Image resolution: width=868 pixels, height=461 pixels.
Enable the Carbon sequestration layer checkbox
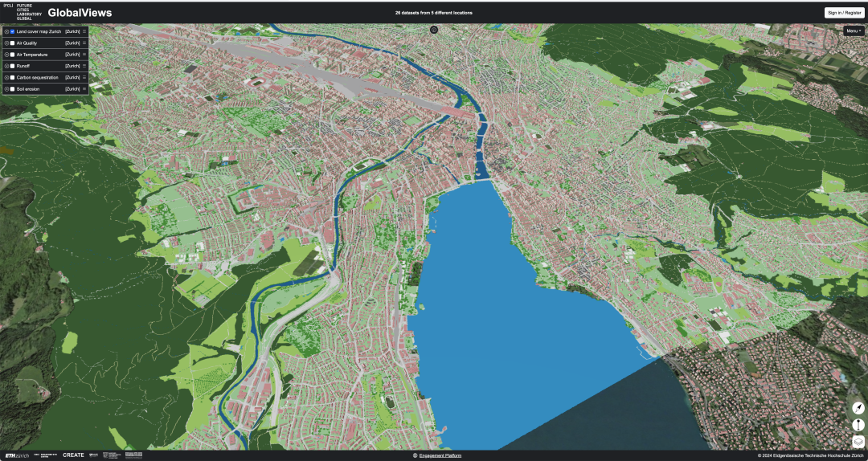tap(13, 77)
